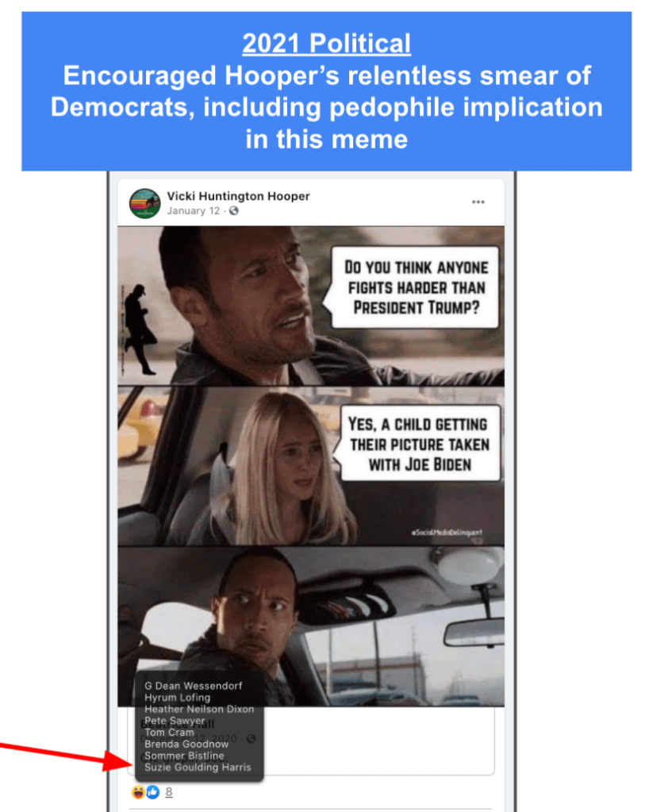The width and height of the screenshot is (645, 812).
Task: Select Brenda Goodnow in reactions list
Action: pos(186,744)
